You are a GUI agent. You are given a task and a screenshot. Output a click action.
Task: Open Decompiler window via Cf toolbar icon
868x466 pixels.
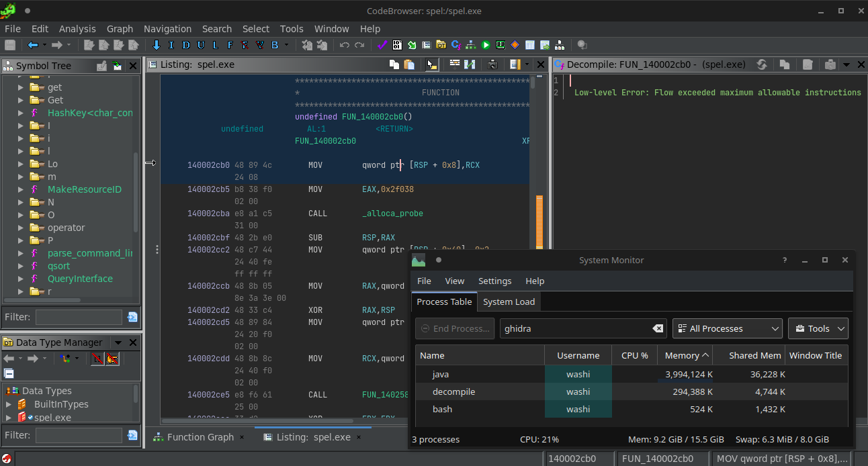(x=456, y=45)
